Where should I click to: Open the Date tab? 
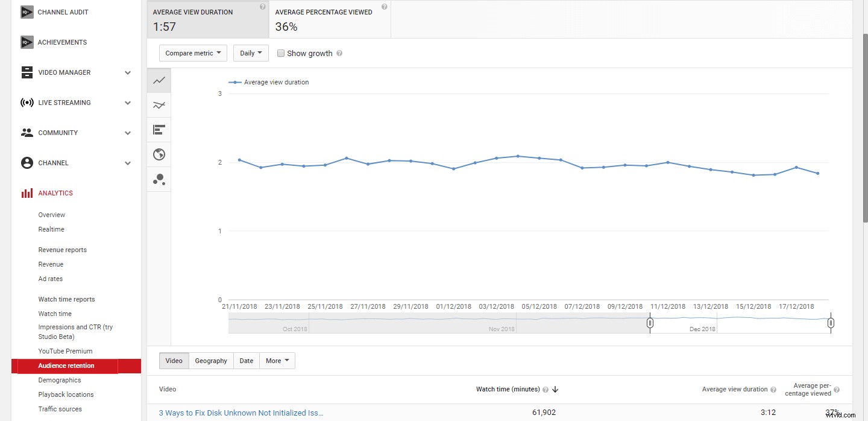pos(246,360)
